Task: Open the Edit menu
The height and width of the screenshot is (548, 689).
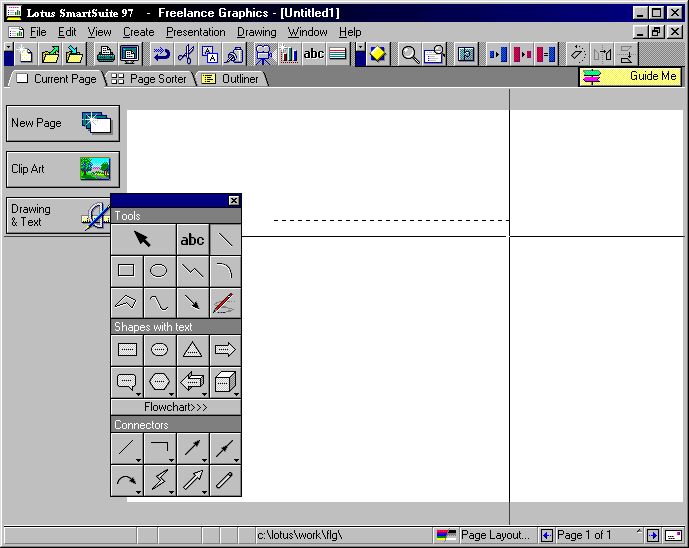Action: (x=67, y=32)
